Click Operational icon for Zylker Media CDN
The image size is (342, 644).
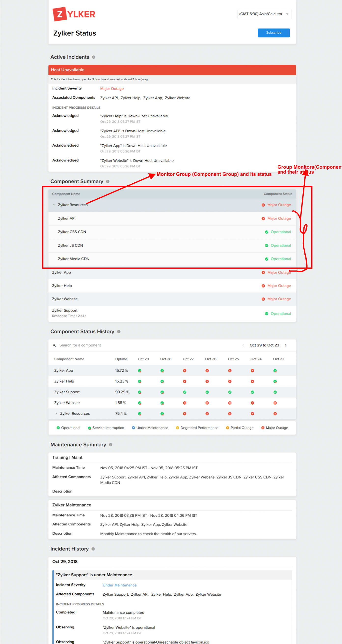(x=266, y=259)
